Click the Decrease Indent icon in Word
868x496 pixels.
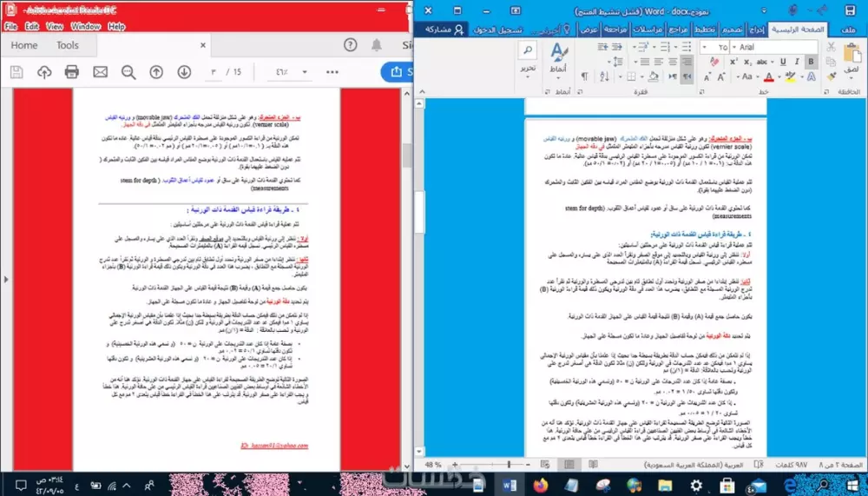tap(616, 47)
